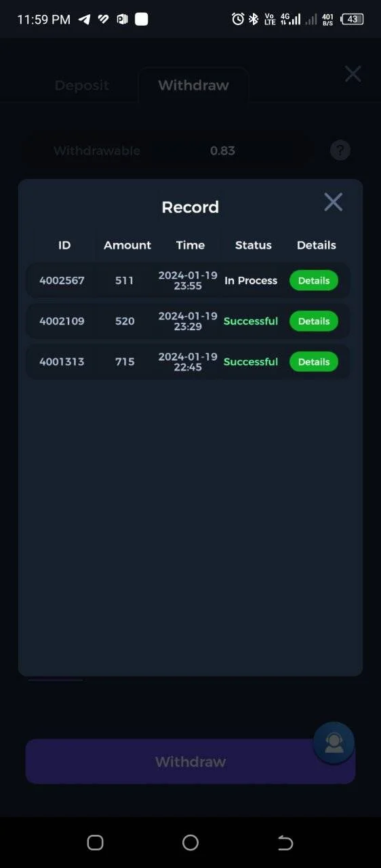The height and width of the screenshot is (868, 381).
Task: Open customer support headset icon
Action: pyautogui.click(x=334, y=743)
